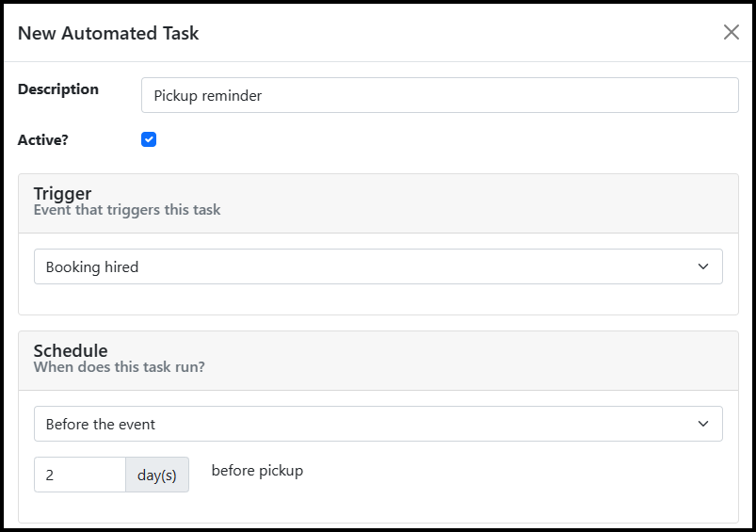The width and height of the screenshot is (756, 532).
Task: Focus the days number input showing 2
Action: (80, 475)
